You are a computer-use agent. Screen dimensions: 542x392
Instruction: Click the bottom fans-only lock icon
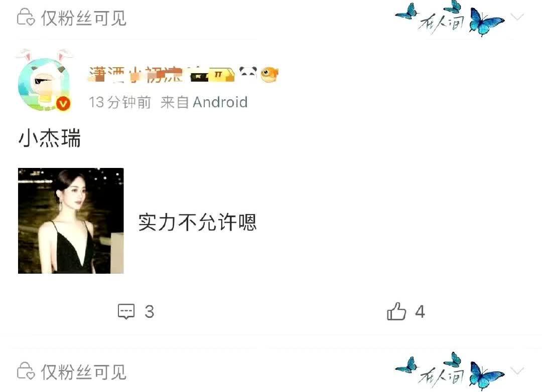coord(26,371)
